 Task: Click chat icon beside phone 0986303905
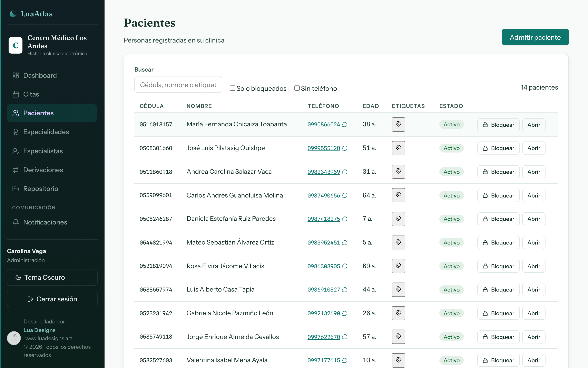tap(345, 266)
